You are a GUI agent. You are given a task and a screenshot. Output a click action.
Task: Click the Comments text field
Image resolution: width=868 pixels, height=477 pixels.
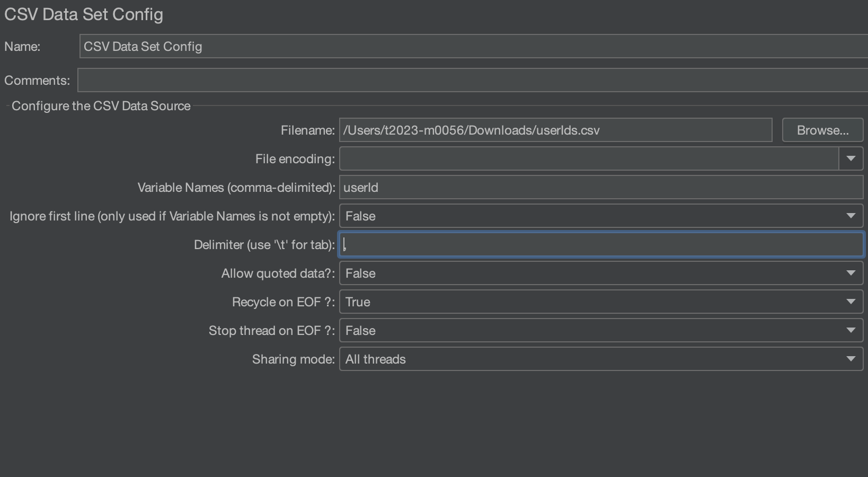click(x=472, y=81)
